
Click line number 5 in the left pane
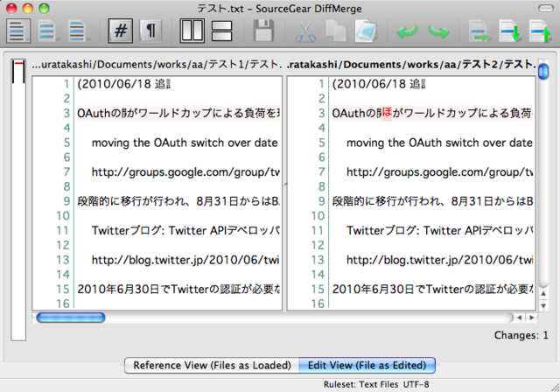click(x=66, y=143)
